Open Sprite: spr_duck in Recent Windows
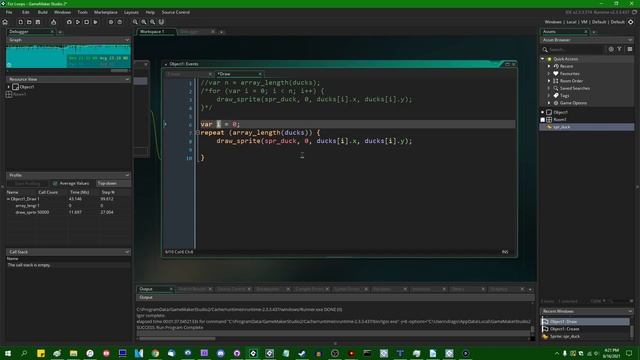 click(x=585, y=336)
